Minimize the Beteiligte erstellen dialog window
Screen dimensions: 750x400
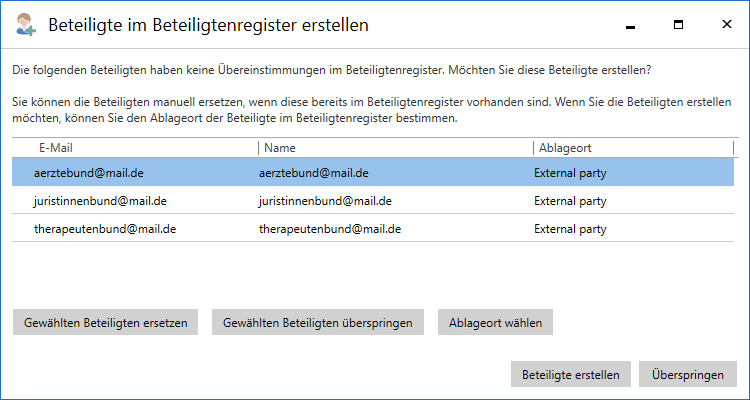pyautogui.click(x=631, y=25)
